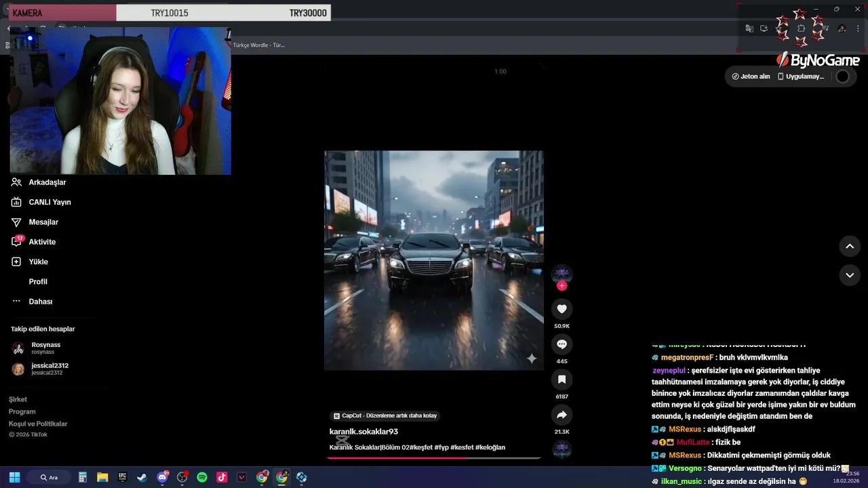
Task: Open the TikTok app from the taskbar
Action: (222, 477)
